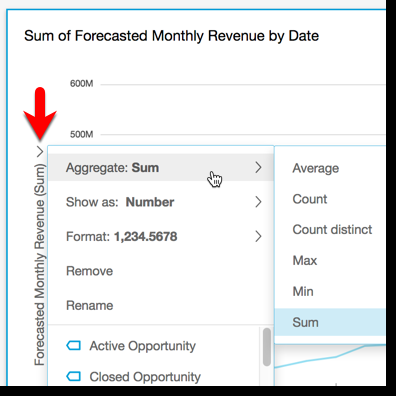This screenshot has width=396, height=396.
Task: Open the Show as: Number submenu
Action: click(161, 202)
